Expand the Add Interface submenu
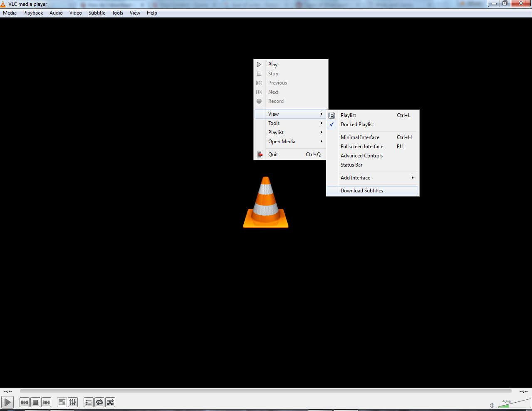532x411 pixels. (372, 178)
